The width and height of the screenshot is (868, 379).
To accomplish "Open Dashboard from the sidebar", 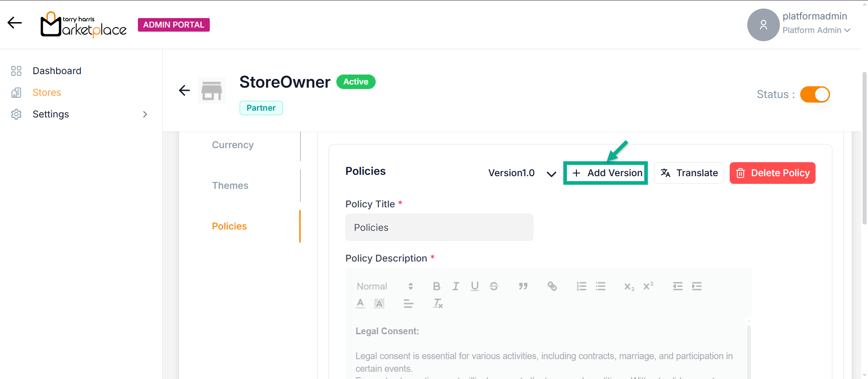I will 57,71.
